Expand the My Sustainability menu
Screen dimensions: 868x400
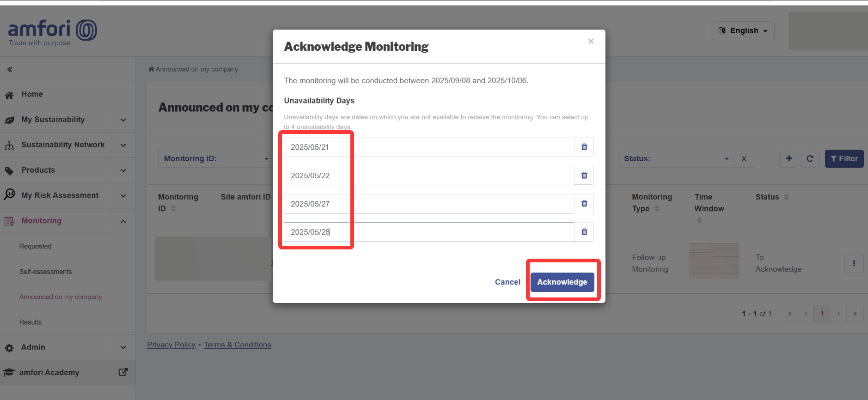pyautogui.click(x=123, y=120)
